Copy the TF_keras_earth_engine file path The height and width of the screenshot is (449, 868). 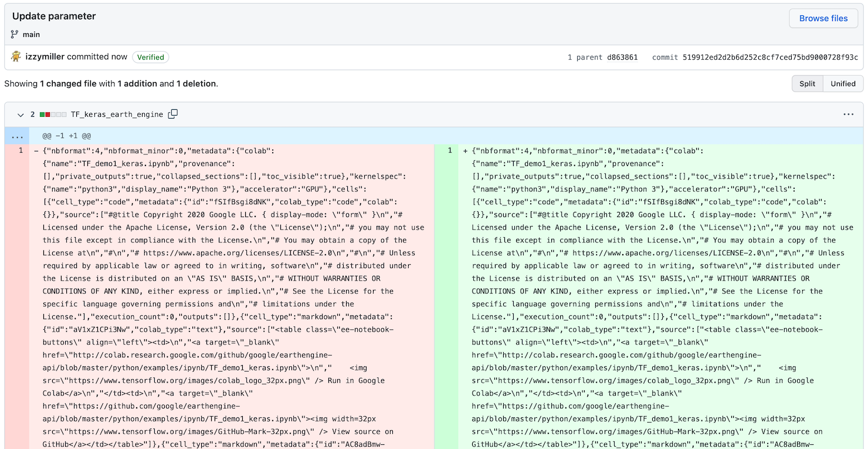click(x=172, y=114)
